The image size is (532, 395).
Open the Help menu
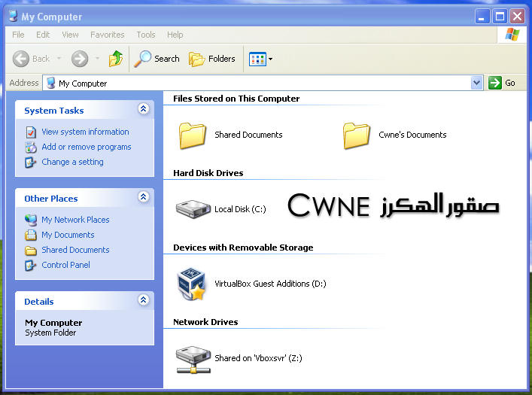pyautogui.click(x=175, y=35)
